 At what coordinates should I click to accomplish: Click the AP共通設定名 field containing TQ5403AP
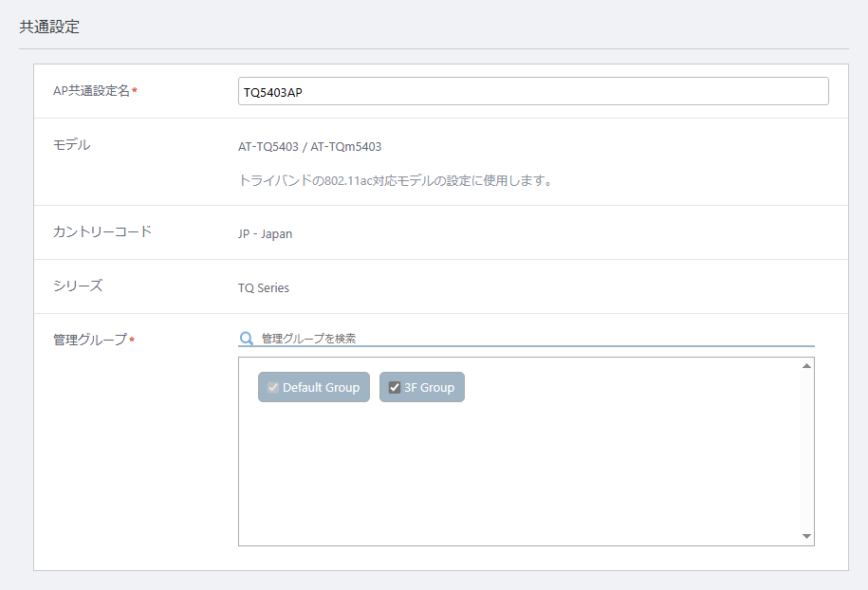[533, 91]
